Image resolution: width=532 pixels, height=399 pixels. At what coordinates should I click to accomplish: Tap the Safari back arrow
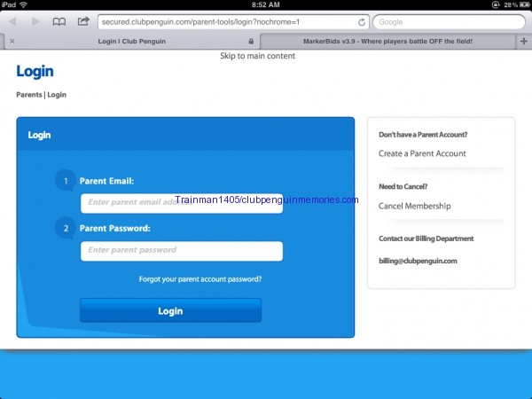pyautogui.click(x=13, y=21)
